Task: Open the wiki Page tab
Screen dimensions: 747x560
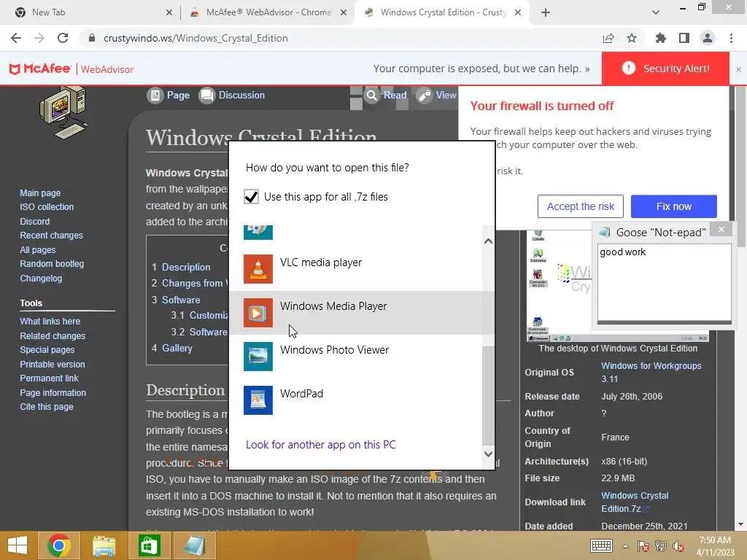Action: click(169, 96)
